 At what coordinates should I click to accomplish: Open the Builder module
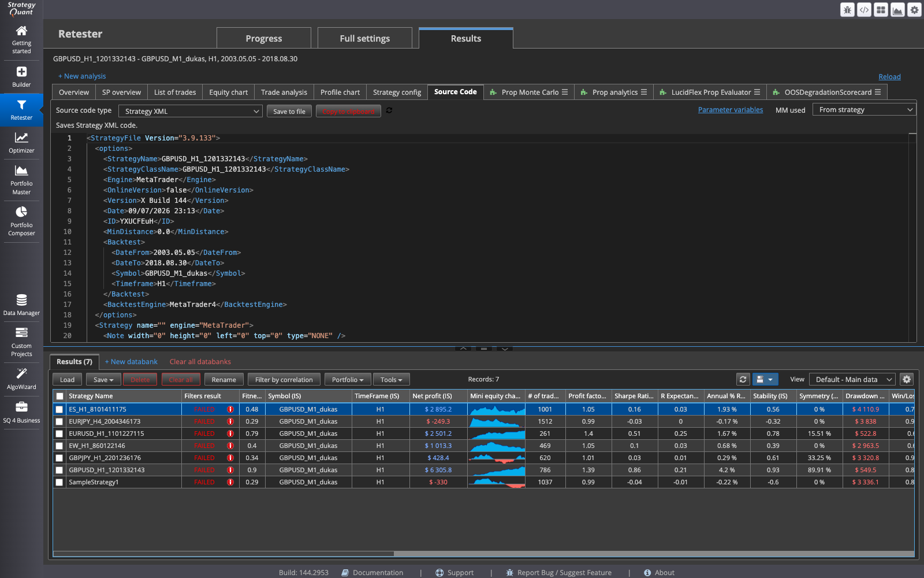[21, 76]
